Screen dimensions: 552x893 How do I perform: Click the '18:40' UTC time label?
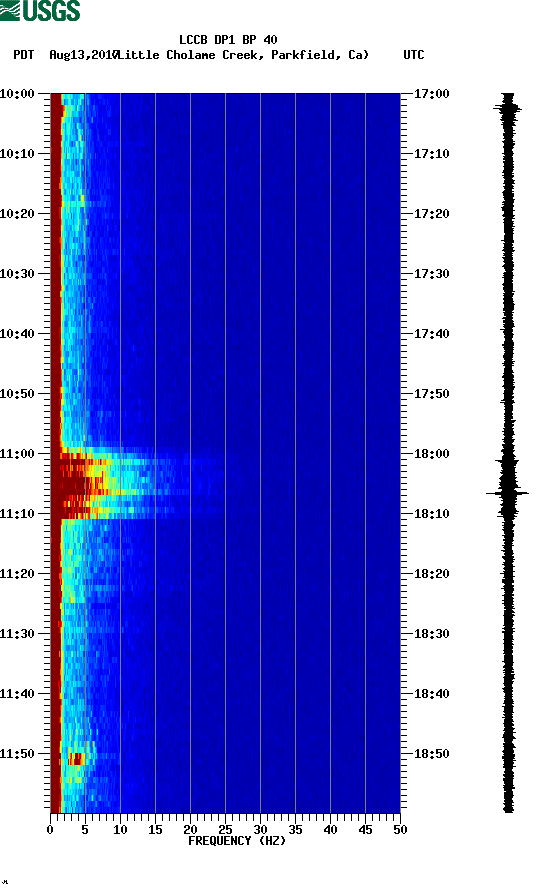point(432,694)
